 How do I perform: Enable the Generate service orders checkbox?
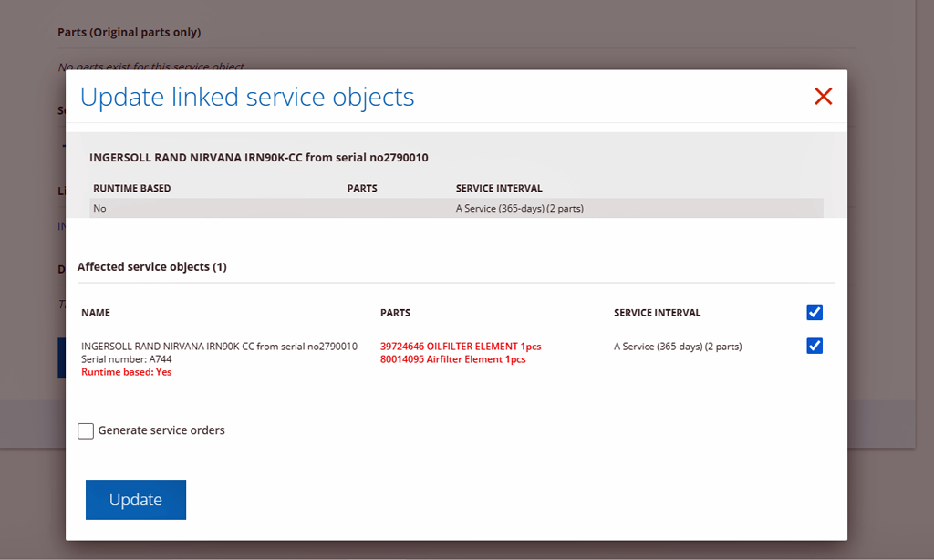coord(86,430)
